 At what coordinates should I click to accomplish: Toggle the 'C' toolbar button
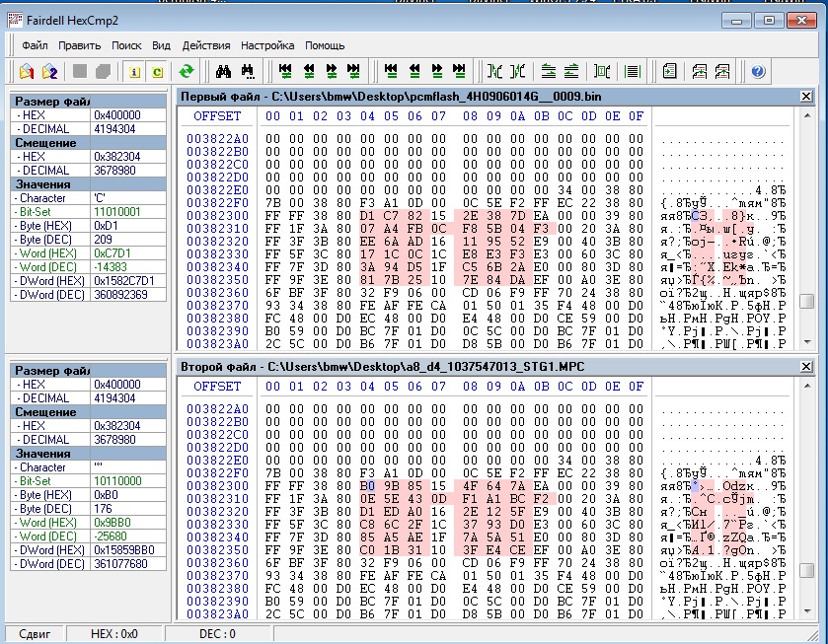tap(157, 71)
